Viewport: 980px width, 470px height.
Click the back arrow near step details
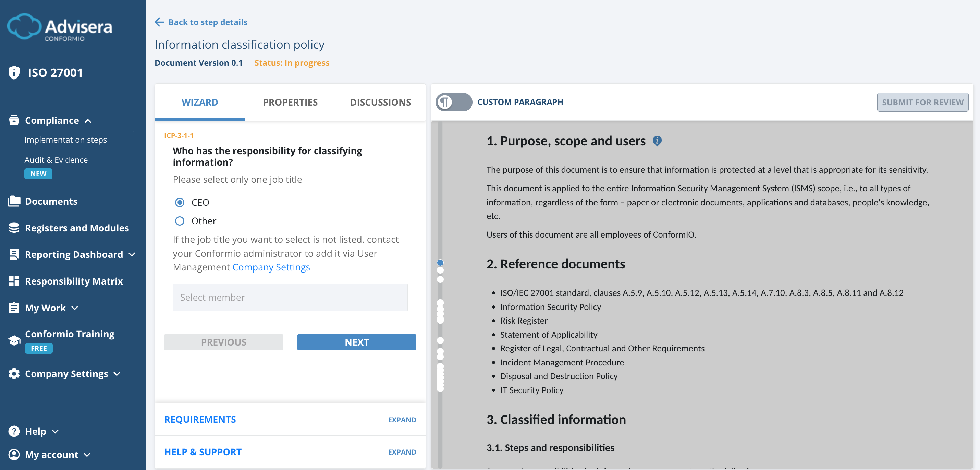(159, 22)
